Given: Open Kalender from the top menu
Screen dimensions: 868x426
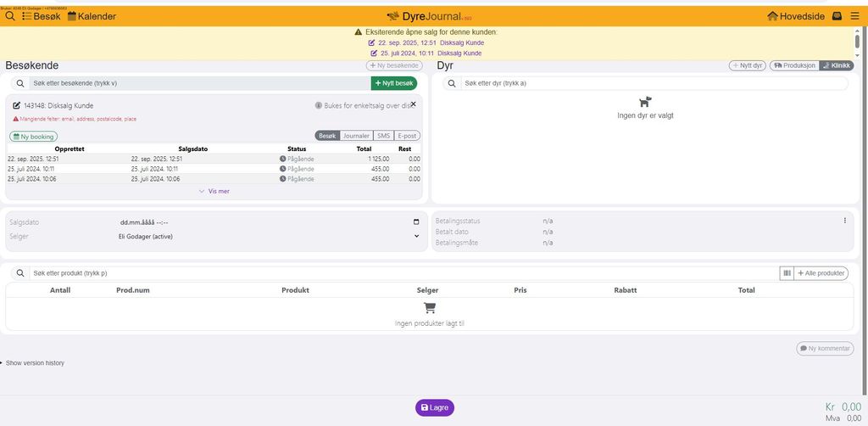Looking at the screenshot, I should (x=92, y=16).
